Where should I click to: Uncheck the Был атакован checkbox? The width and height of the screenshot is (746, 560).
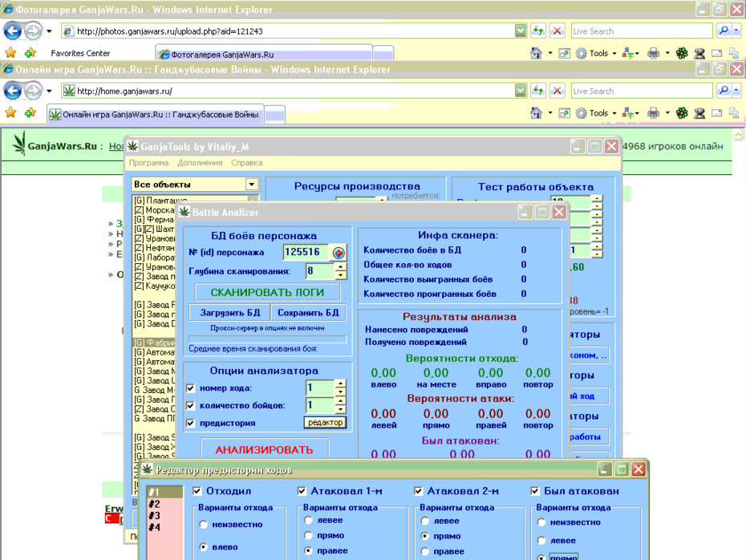point(535,491)
